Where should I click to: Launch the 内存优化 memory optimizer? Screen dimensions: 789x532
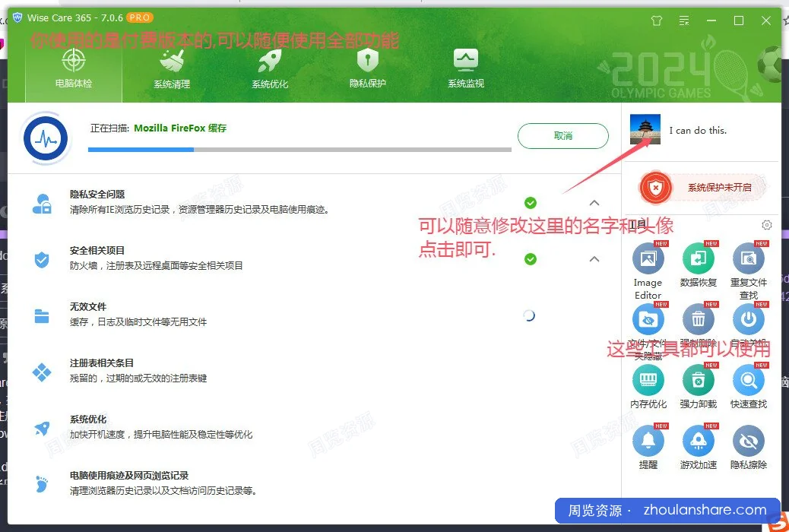(x=648, y=380)
